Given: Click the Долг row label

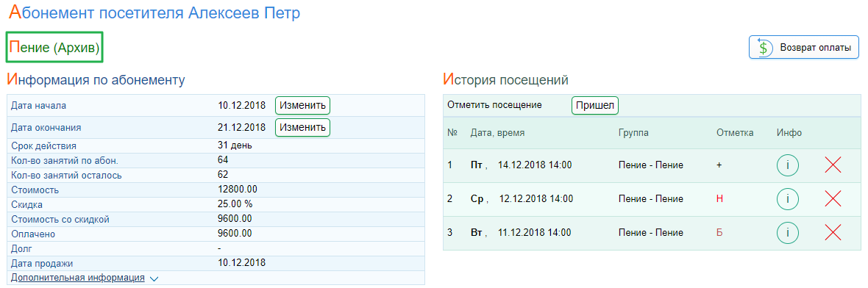Looking at the screenshot, I should [21, 249].
